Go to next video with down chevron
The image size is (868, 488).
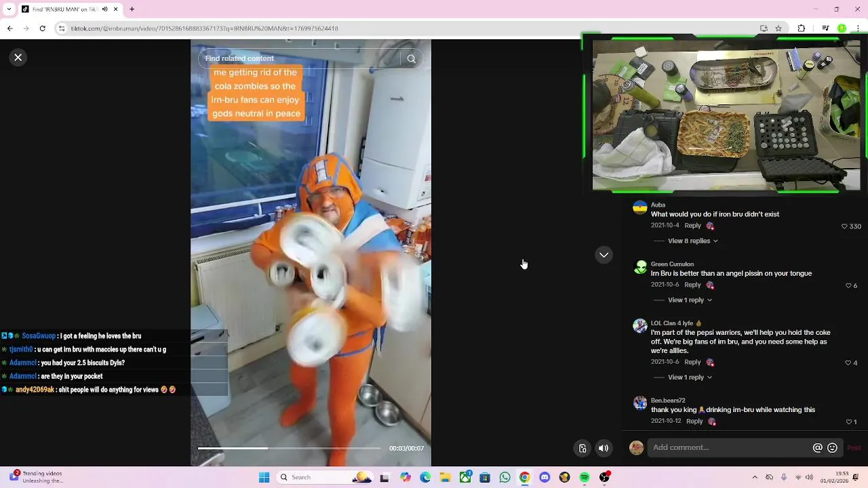(604, 255)
